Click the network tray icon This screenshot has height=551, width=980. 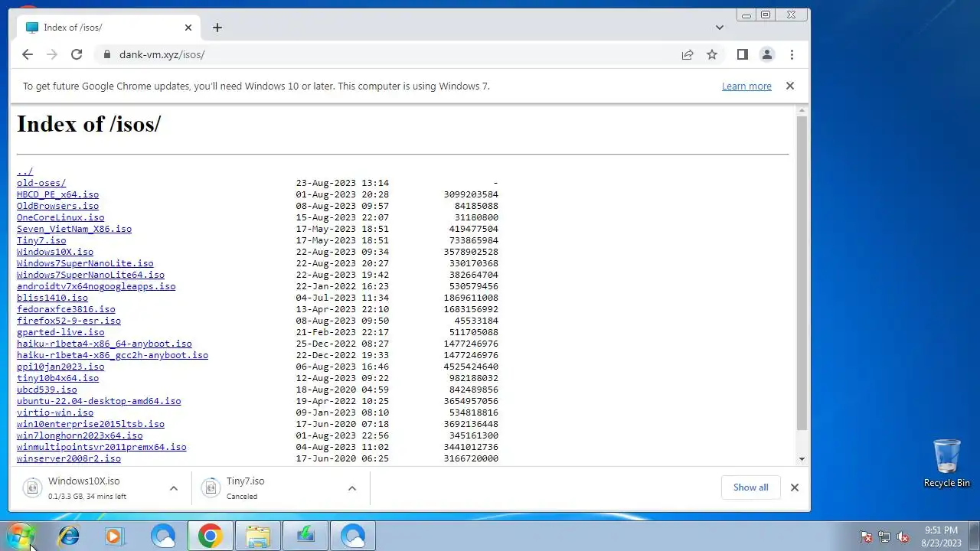click(x=884, y=536)
